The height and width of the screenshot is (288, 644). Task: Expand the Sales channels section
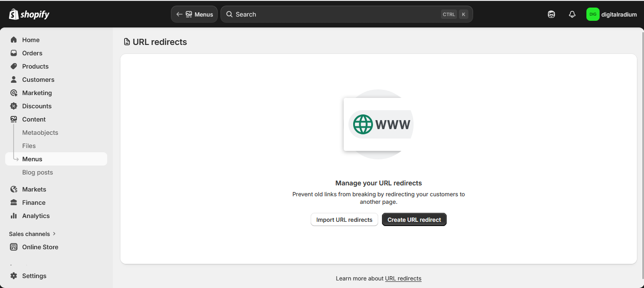[32, 234]
